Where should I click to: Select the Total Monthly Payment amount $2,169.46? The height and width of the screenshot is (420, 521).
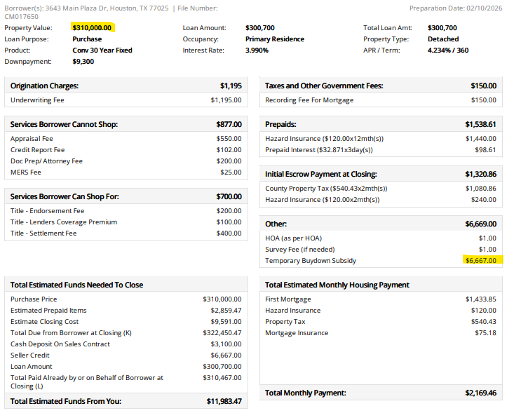(x=480, y=393)
